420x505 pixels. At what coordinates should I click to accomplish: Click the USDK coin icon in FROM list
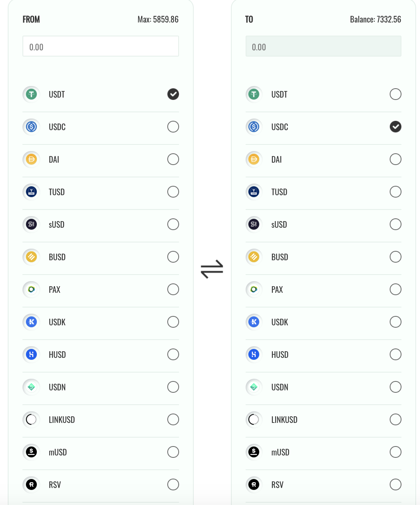pos(31,322)
